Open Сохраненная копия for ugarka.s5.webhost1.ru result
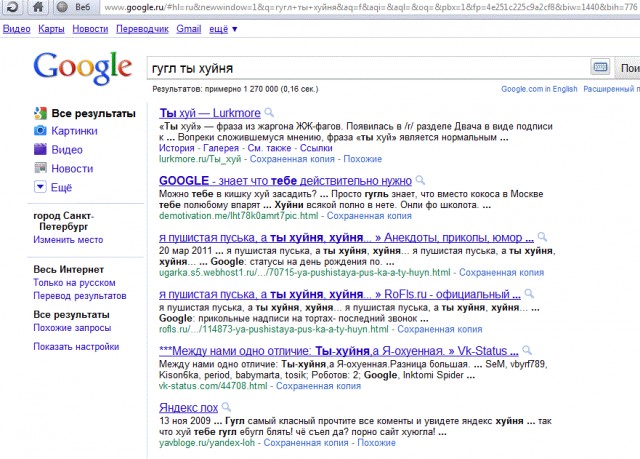Viewport: 640px width, 459px height. (x=502, y=272)
